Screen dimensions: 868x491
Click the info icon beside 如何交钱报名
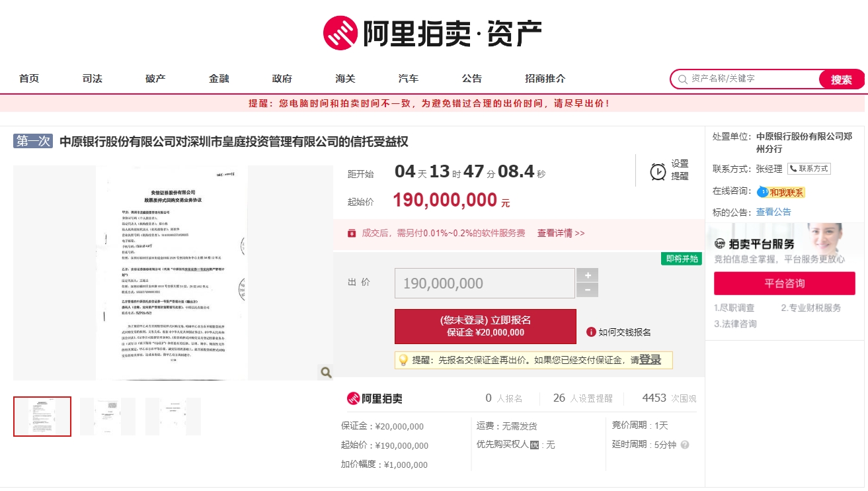(591, 332)
